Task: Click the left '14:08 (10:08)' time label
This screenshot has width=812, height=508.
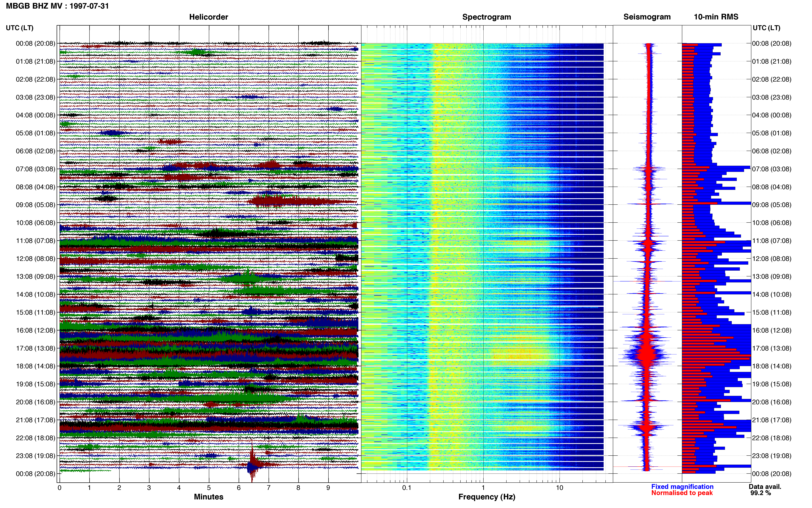Action: [36, 295]
